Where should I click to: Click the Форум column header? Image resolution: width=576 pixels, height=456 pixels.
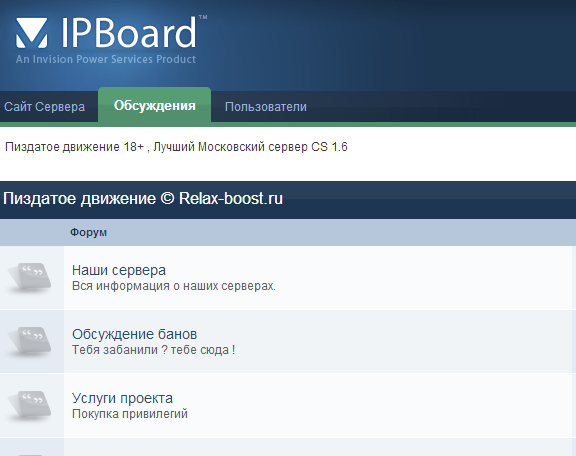click(x=89, y=232)
